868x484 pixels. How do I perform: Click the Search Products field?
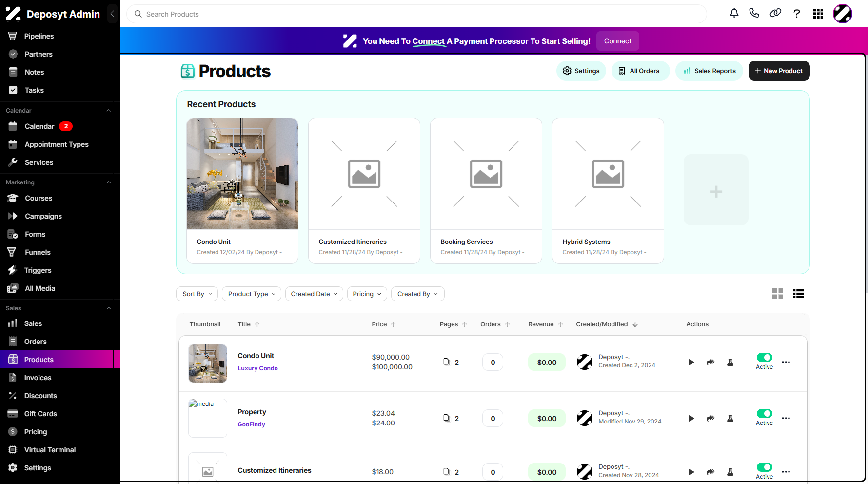point(416,14)
